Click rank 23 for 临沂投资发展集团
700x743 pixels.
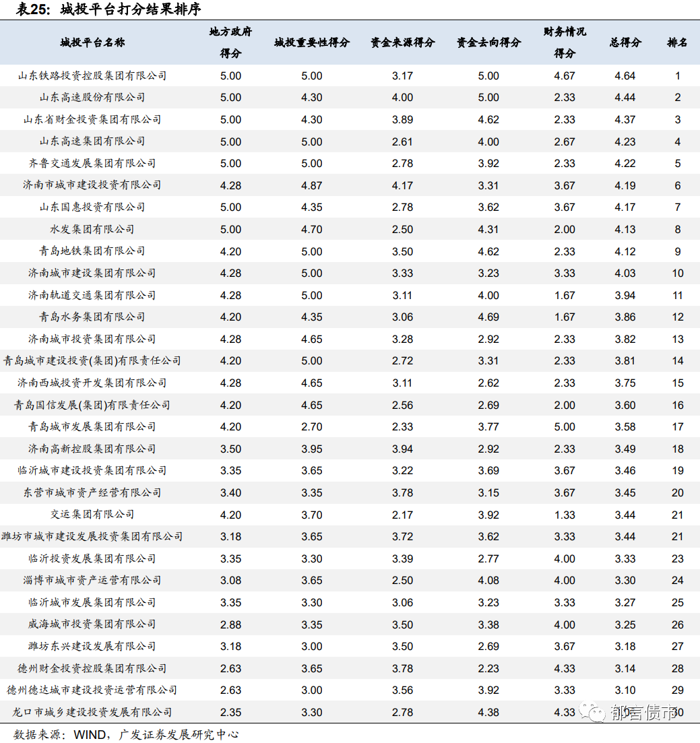(678, 558)
